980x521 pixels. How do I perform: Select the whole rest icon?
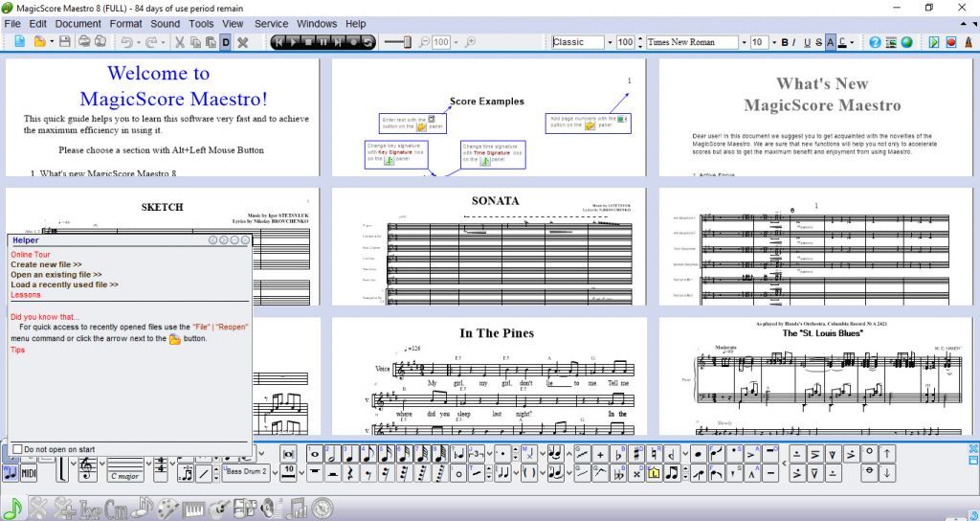314,473
